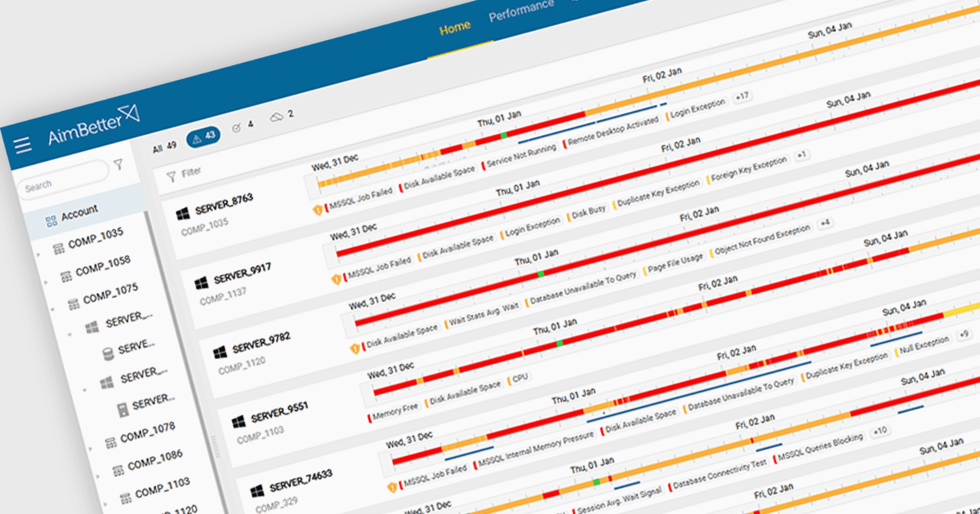Image resolution: width=980 pixels, height=514 pixels.
Task: Click the company icon next to COMP_1103
Action: coord(124,497)
